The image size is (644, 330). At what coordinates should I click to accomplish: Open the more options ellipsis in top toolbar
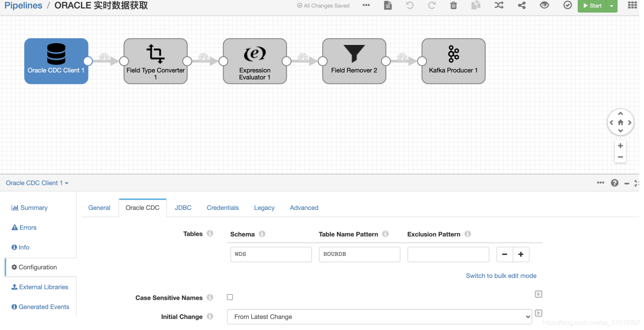point(366,5)
